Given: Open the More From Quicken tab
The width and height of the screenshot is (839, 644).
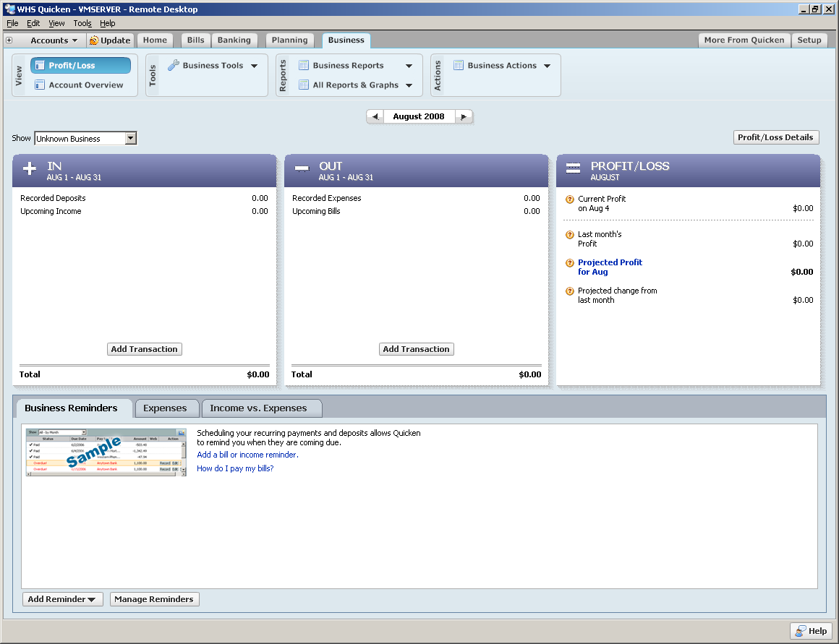Looking at the screenshot, I should coord(744,40).
